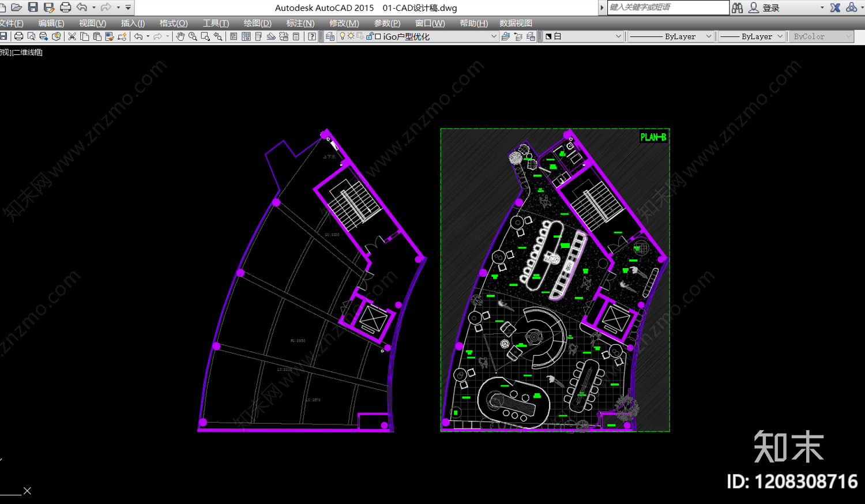Click the Cut scissors icon
The width and height of the screenshot is (865, 504).
(72, 36)
